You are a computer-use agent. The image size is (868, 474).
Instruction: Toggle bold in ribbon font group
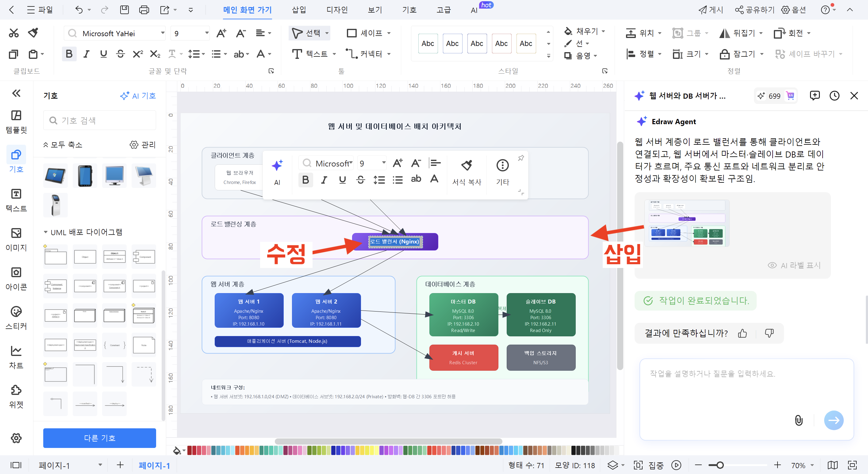coord(69,54)
